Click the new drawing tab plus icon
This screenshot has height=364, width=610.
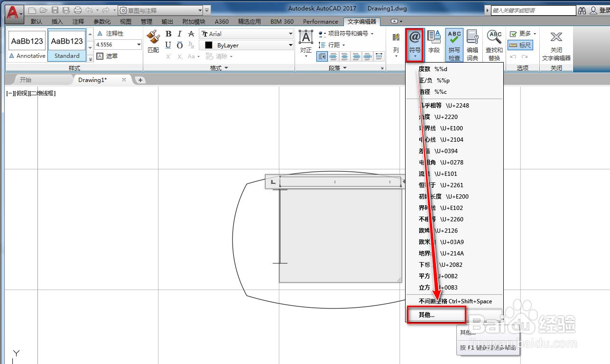click(x=140, y=80)
